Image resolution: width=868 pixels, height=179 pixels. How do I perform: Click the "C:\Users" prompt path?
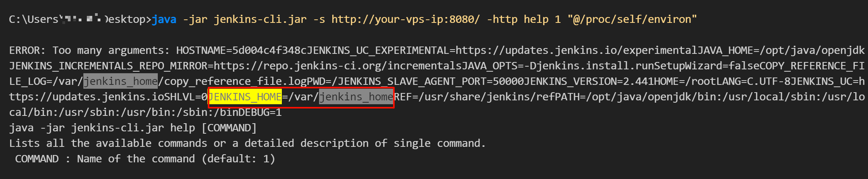33,19
